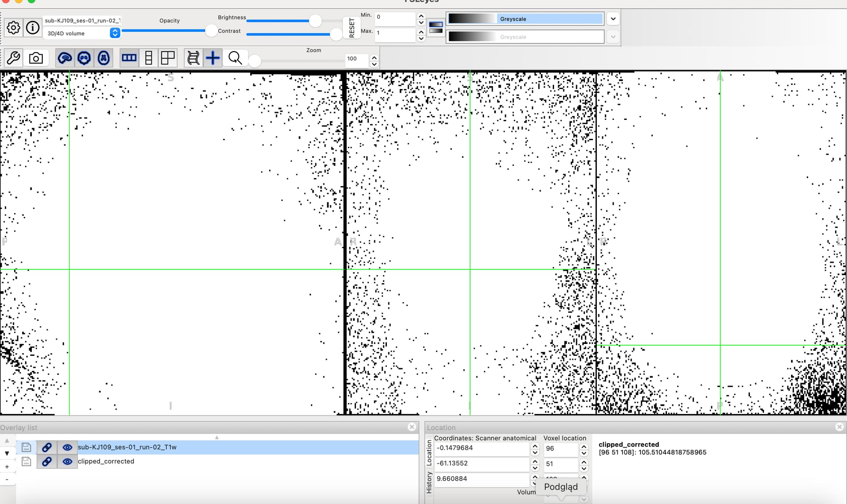Hide the clipped_corrected overlay
The width and height of the screenshot is (847, 504).
point(67,461)
